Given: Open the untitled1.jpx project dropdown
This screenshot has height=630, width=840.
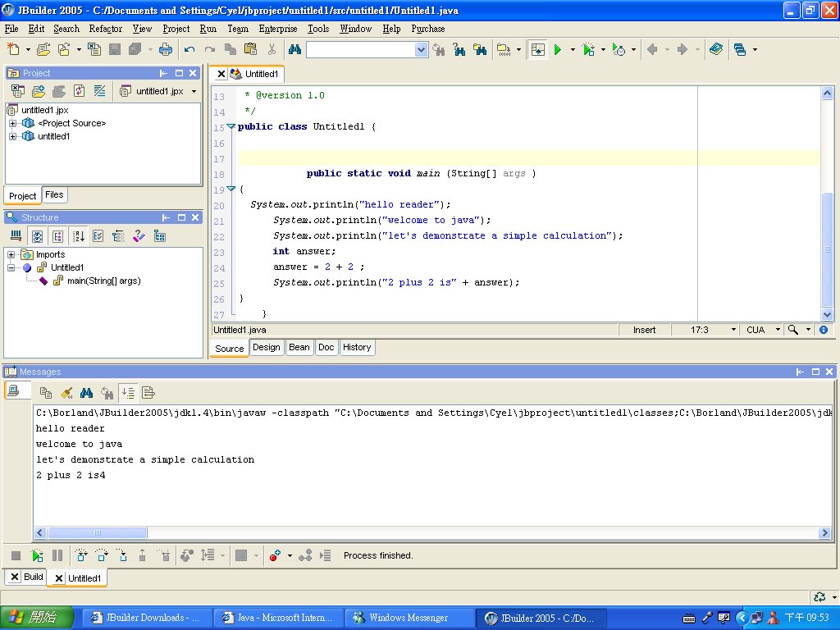Looking at the screenshot, I should coord(194,92).
